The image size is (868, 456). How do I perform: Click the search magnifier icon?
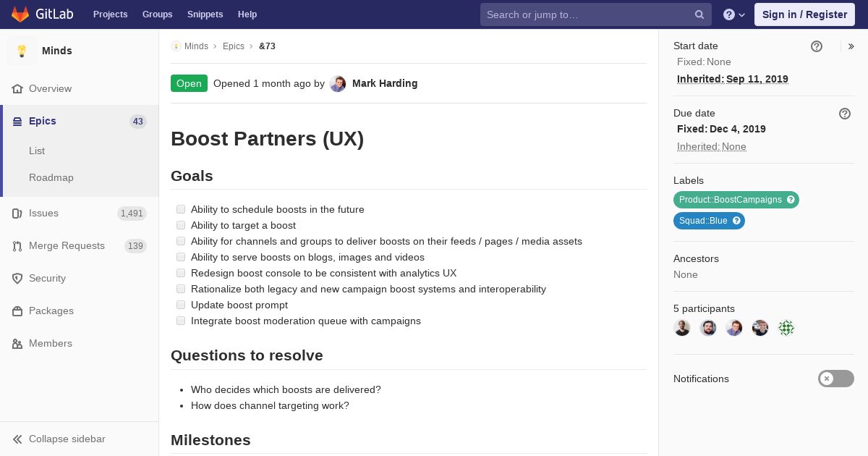(x=699, y=14)
